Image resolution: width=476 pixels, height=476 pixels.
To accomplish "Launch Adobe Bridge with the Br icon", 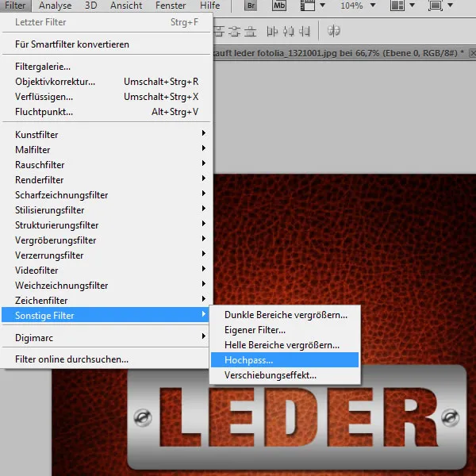I will (251, 6).
